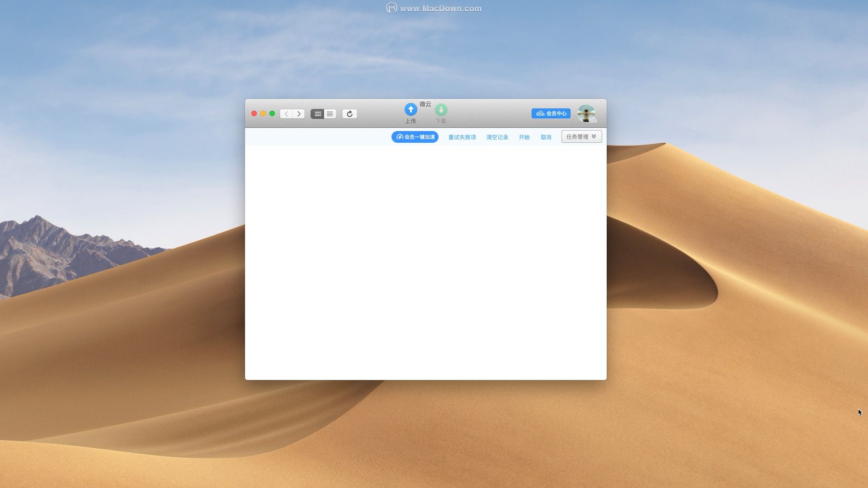
Task: Click the empty task list area
Action: coord(425,262)
